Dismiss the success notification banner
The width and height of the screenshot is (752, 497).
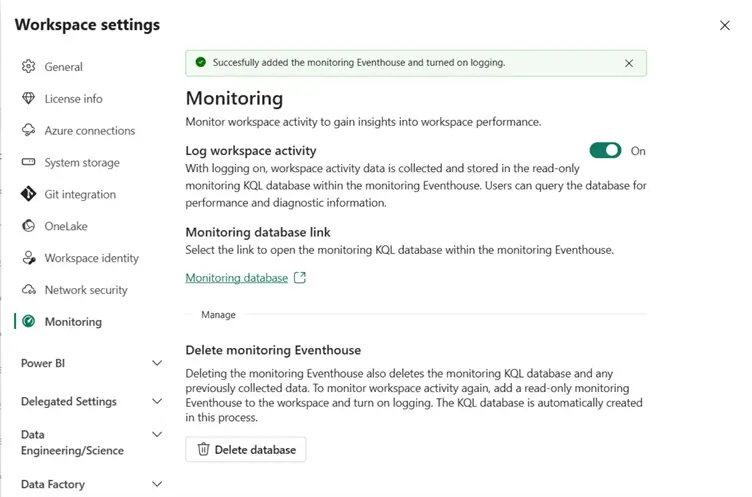pyautogui.click(x=629, y=63)
